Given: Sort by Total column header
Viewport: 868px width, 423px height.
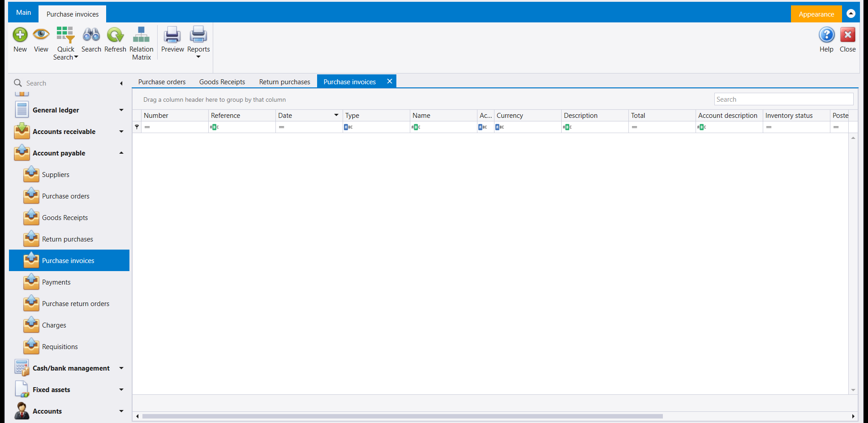Looking at the screenshot, I should tap(662, 116).
